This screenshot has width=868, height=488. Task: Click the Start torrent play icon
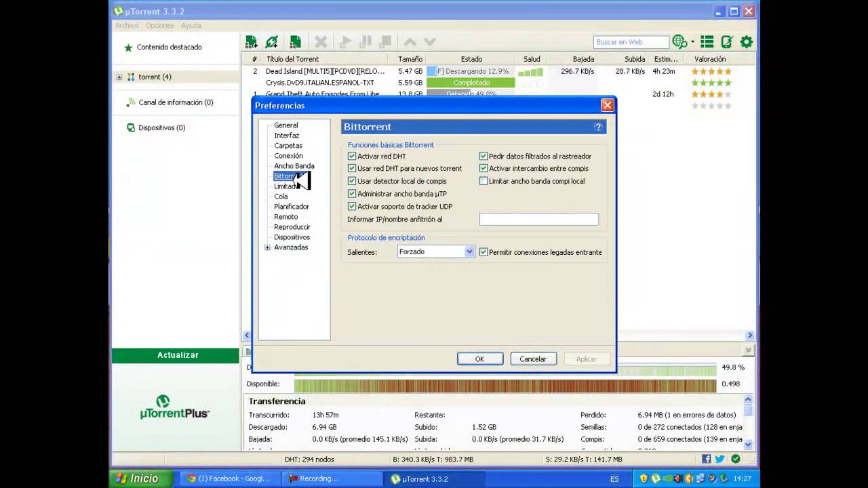point(345,42)
